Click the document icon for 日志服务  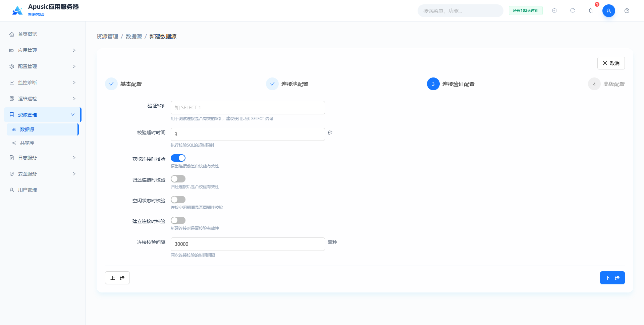click(x=12, y=158)
